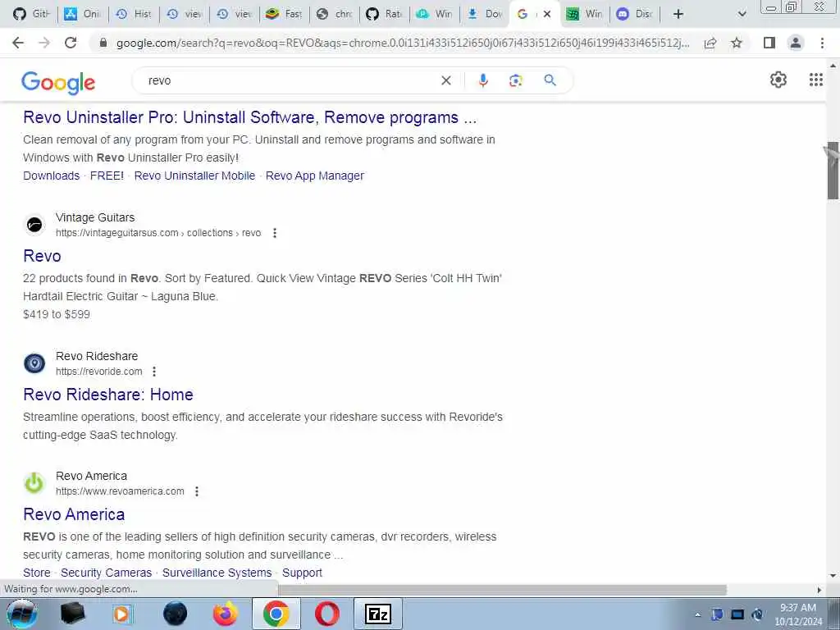The image size is (840, 630).
Task: Open the media player taskbar icon
Action: [123, 614]
